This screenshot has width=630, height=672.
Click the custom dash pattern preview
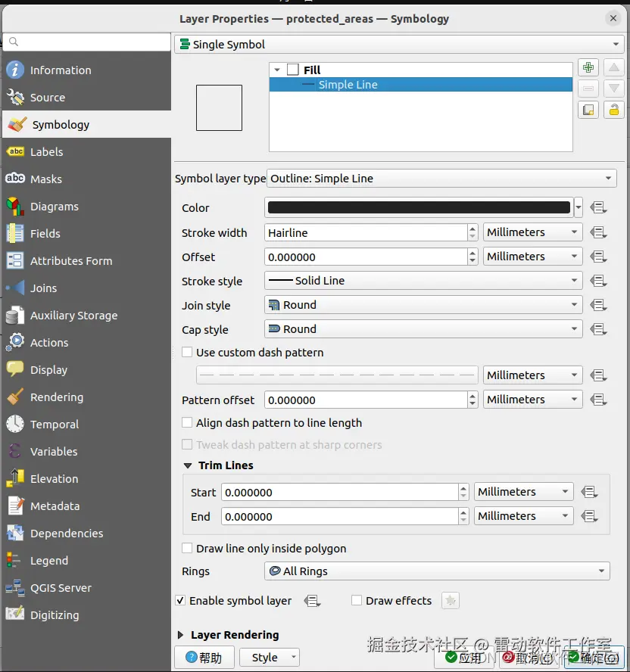tap(337, 375)
